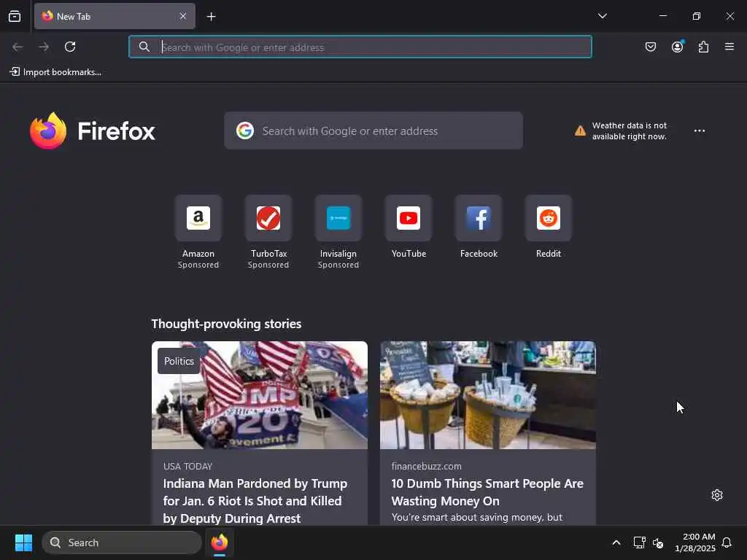Image resolution: width=747 pixels, height=560 pixels.
Task: Open the Firefox account menu
Action: 677,47
